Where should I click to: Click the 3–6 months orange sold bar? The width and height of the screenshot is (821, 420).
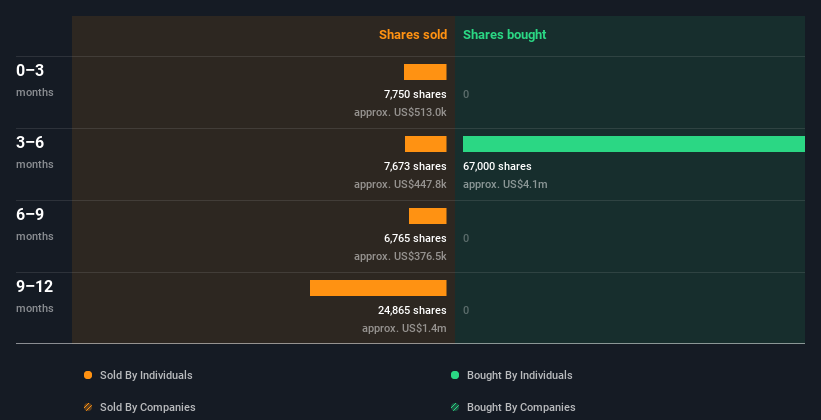[425, 144]
